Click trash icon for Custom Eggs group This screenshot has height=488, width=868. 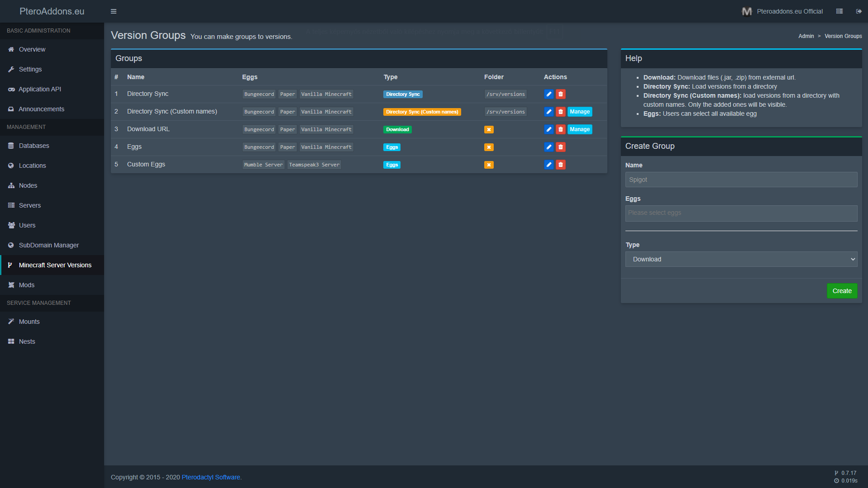560,165
